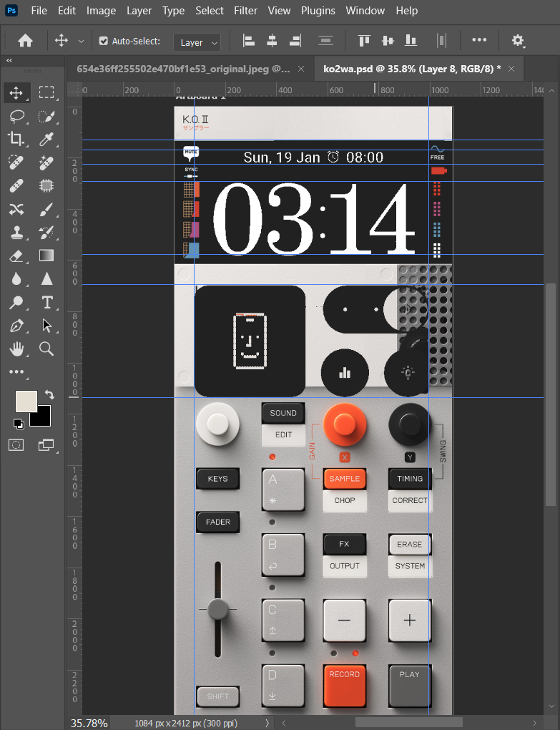Pick the Crop tool
560x730 pixels.
coord(16,139)
